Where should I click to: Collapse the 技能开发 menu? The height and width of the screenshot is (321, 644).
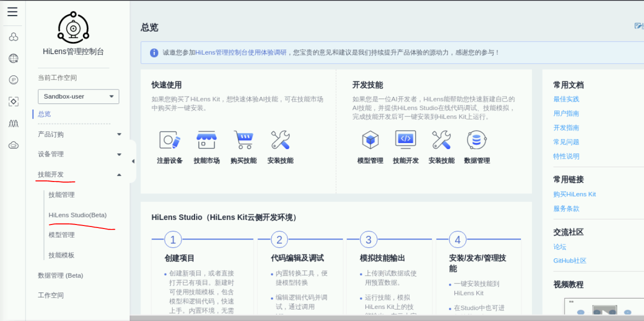[x=80, y=174]
